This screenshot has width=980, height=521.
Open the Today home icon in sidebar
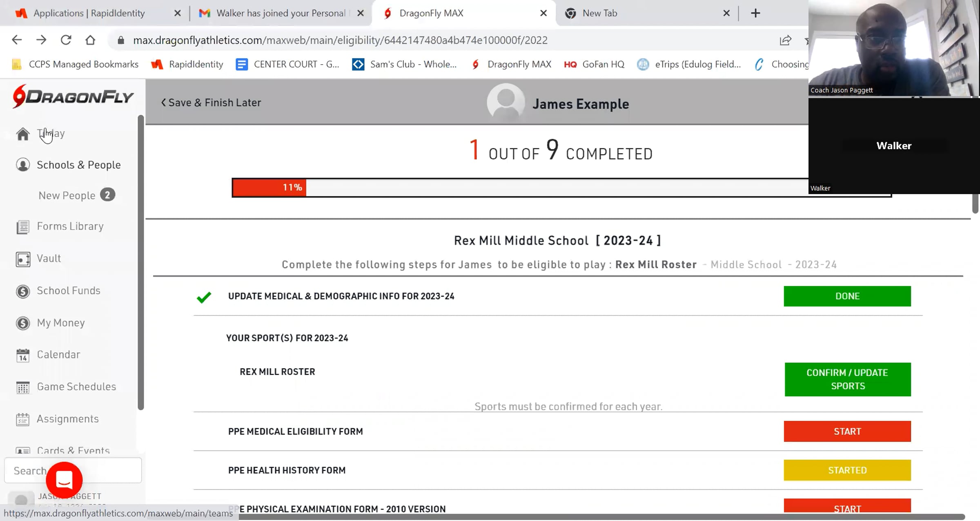pos(23,134)
